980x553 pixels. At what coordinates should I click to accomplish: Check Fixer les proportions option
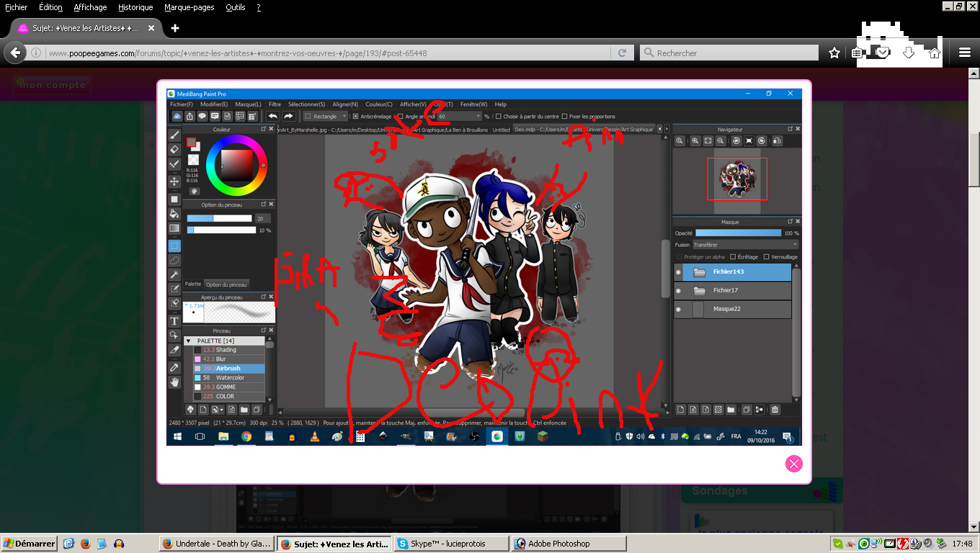pyautogui.click(x=564, y=116)
